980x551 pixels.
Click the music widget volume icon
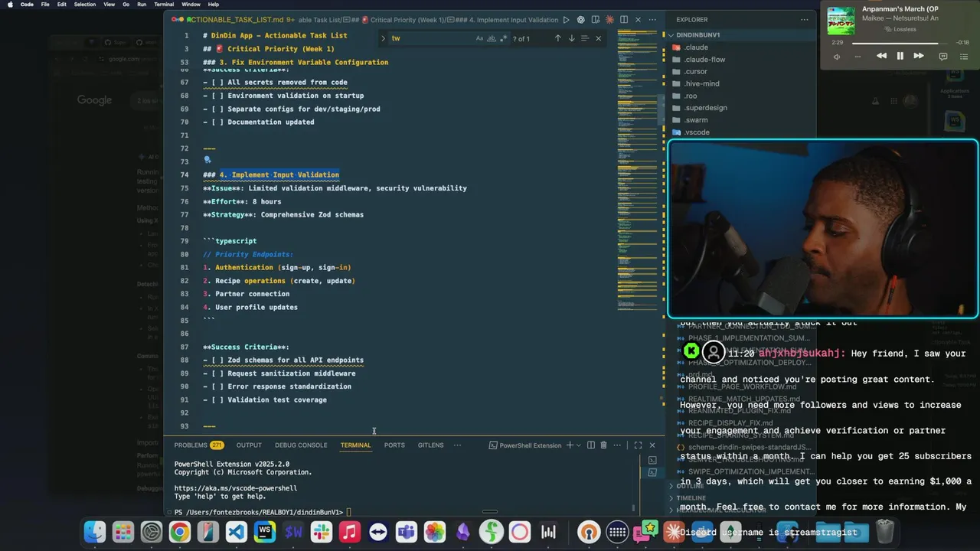[x=836, y=57]
